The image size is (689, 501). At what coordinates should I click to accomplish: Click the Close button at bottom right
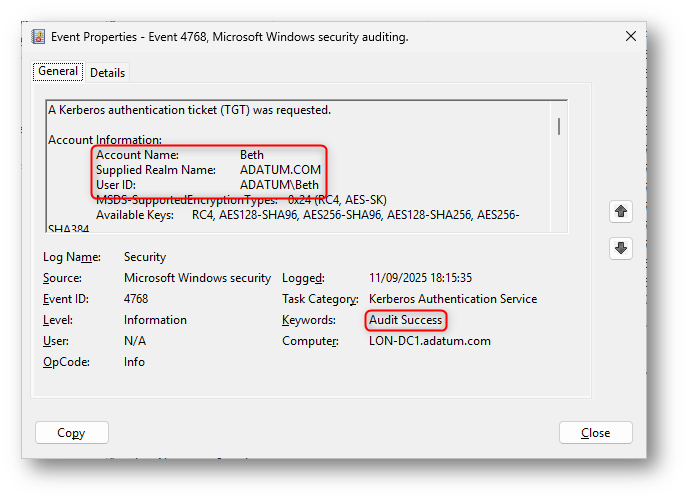595,433
